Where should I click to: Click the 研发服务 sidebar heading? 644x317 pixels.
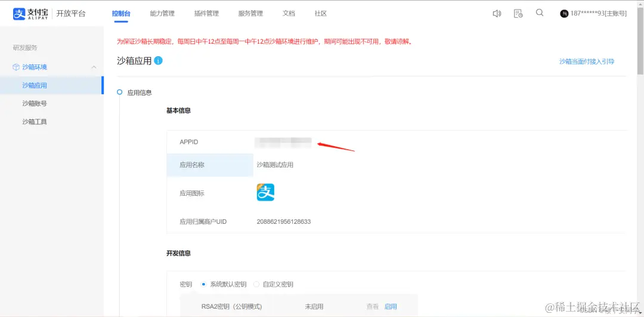click(25, 48)
